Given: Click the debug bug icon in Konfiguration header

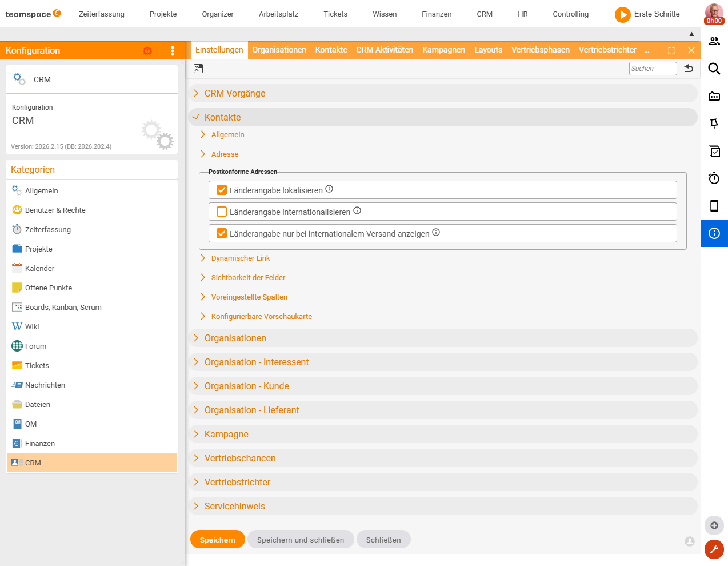Looking at the screenshot, I should click(x=147, y=50).
